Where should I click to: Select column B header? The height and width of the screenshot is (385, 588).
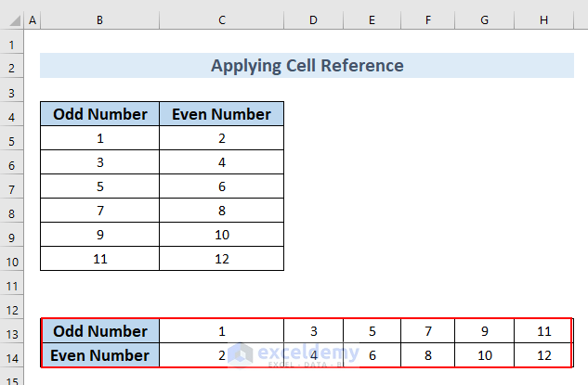tap(99, 19)
